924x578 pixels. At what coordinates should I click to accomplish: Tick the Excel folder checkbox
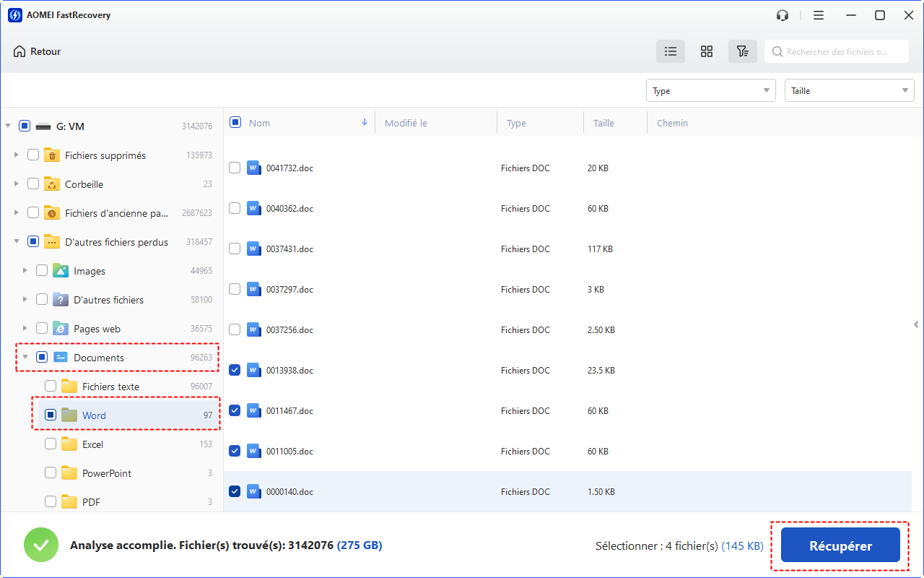point(51,444)
